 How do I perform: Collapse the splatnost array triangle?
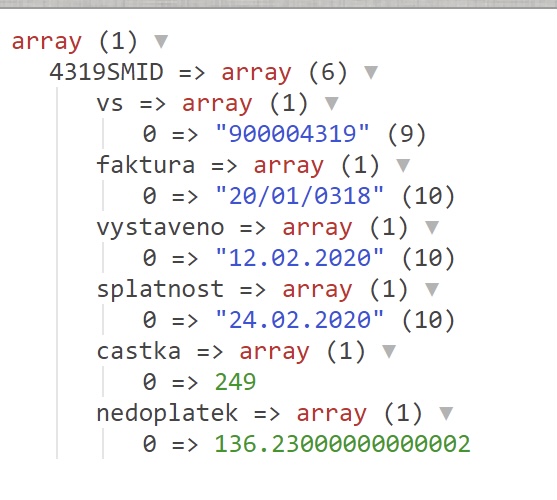tap(432, 289)
